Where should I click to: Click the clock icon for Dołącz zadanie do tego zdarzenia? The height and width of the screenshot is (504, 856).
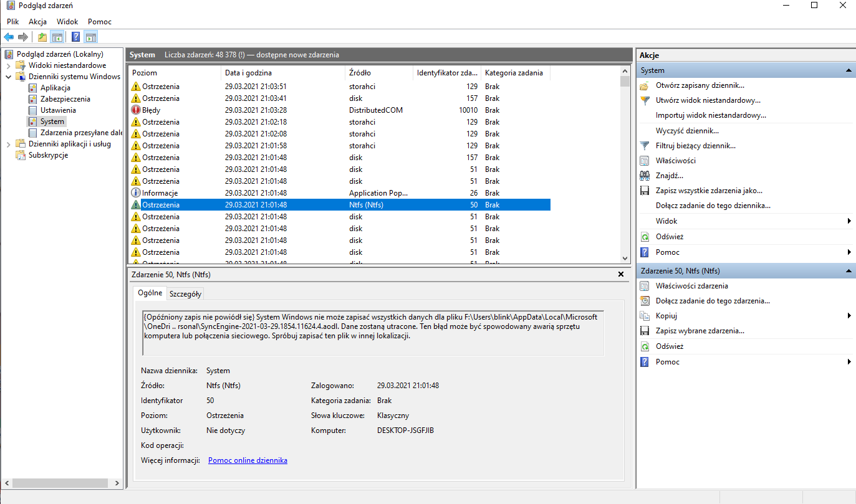click(645, 301)
